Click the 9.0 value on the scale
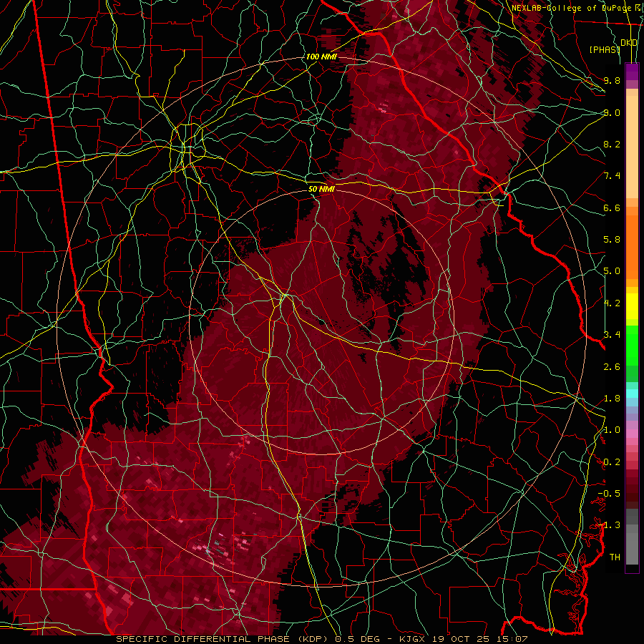This screenshot has height=644, width=644. coord(612,112)
